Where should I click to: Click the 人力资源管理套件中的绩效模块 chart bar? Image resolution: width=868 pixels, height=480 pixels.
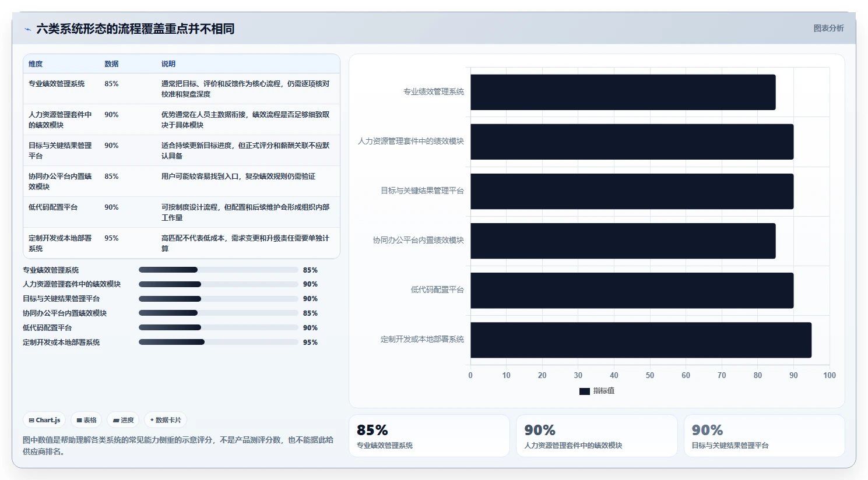point(632,142)
